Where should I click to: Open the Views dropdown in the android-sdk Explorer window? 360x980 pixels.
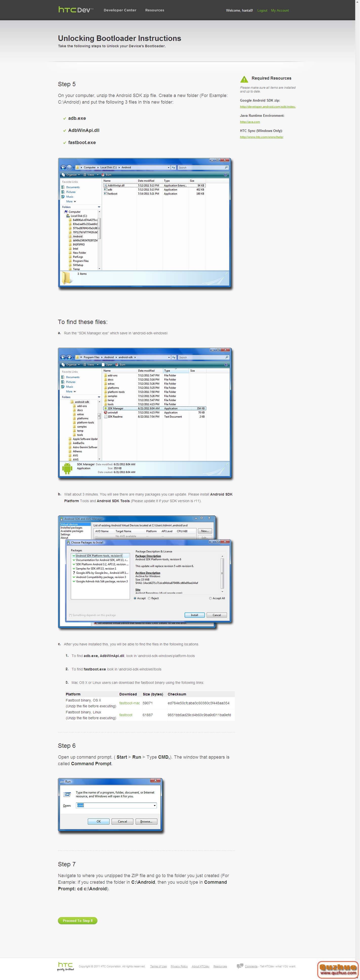91,364
